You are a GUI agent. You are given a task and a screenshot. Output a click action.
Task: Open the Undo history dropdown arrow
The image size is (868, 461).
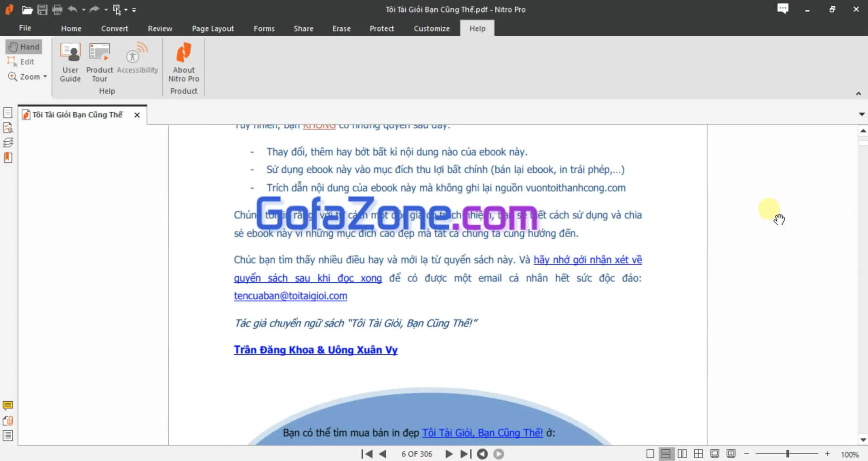click(x=84, y=10)
